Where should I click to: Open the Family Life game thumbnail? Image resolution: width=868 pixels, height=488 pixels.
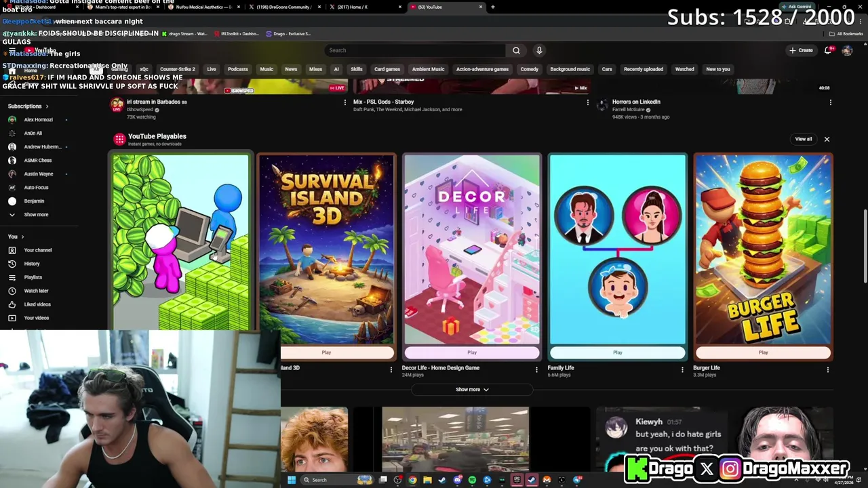coord(618,249)
